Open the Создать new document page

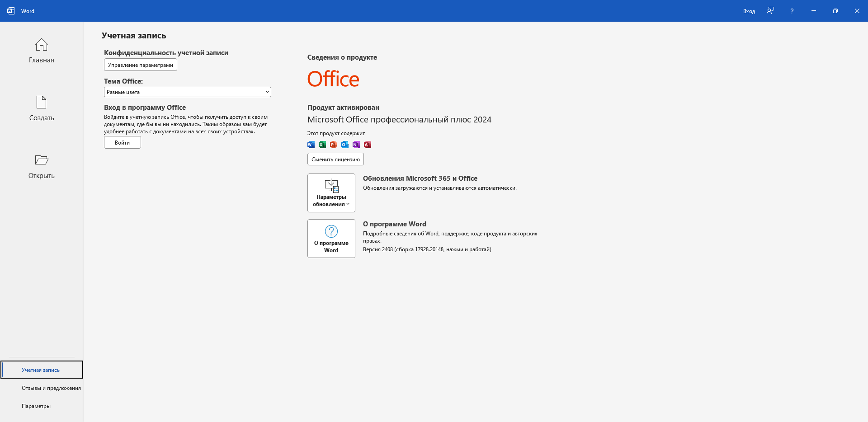[x=42, y=108]
